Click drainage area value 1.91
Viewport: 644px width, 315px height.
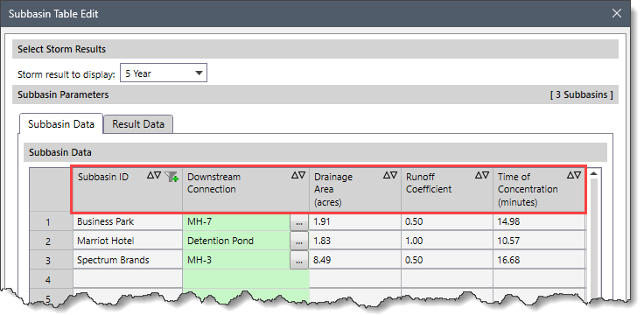(x=355, y=221)
